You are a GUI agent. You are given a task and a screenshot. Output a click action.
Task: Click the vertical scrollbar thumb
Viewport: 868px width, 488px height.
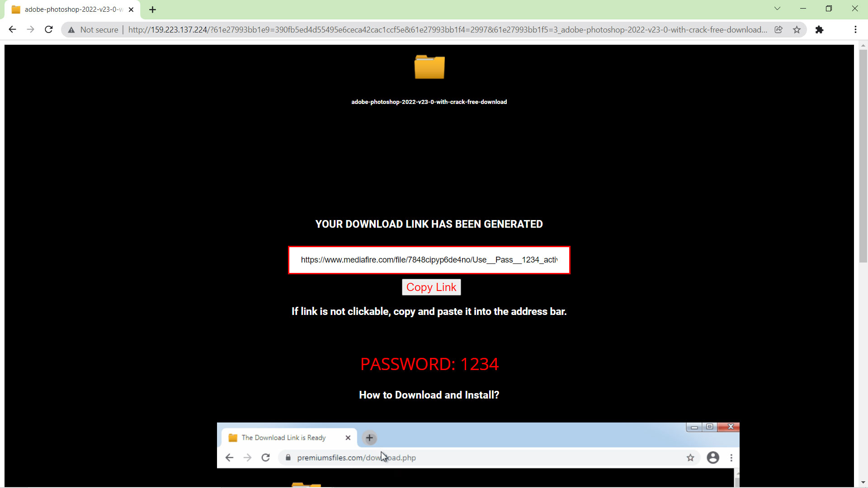pyautogui.click(x=863, y=156)
